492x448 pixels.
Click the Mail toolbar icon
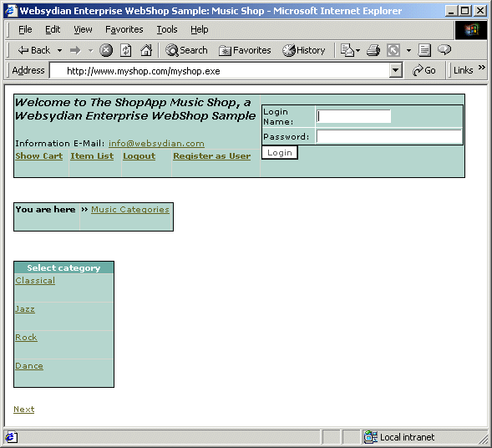pyautogui.click(x=347, y=50)
